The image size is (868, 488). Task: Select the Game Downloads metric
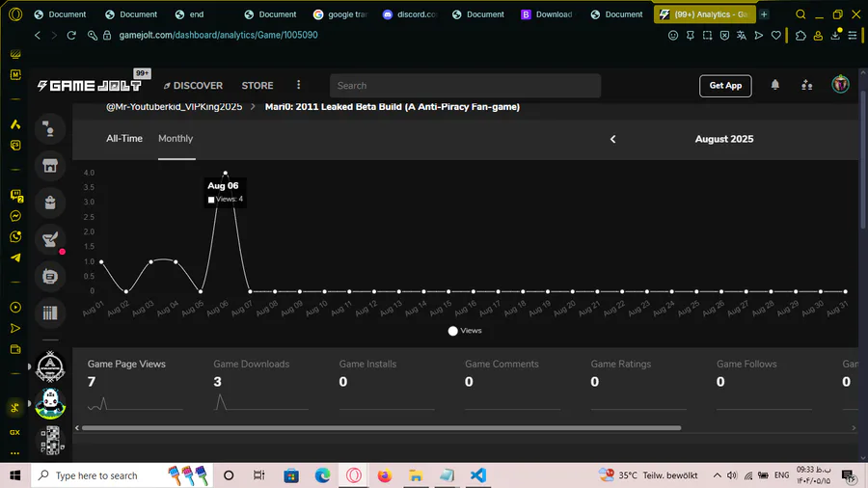click(x=260, y=385)
